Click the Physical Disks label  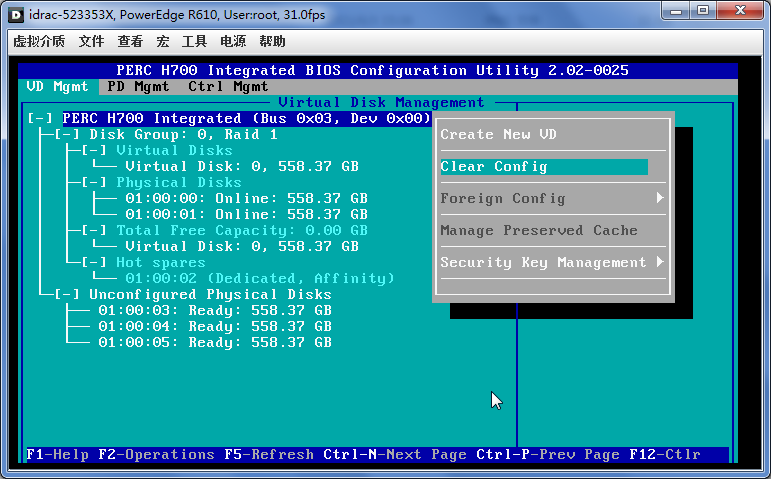179,183
